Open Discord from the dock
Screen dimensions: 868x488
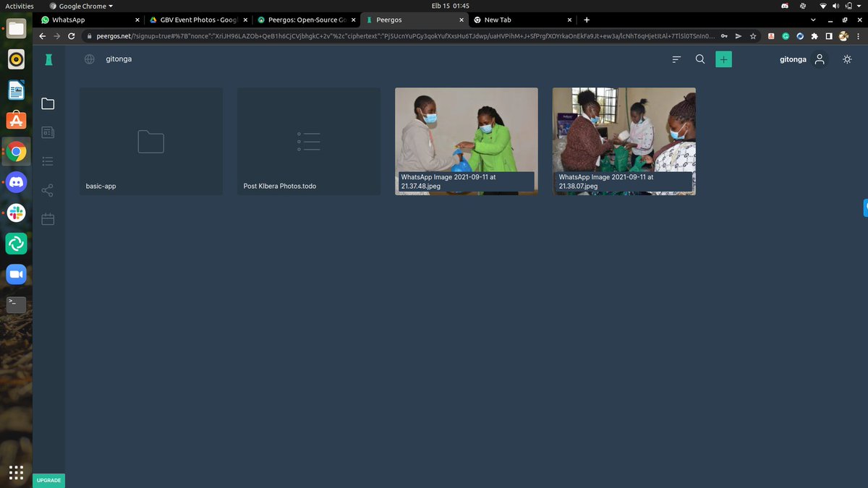click(17, 182)
